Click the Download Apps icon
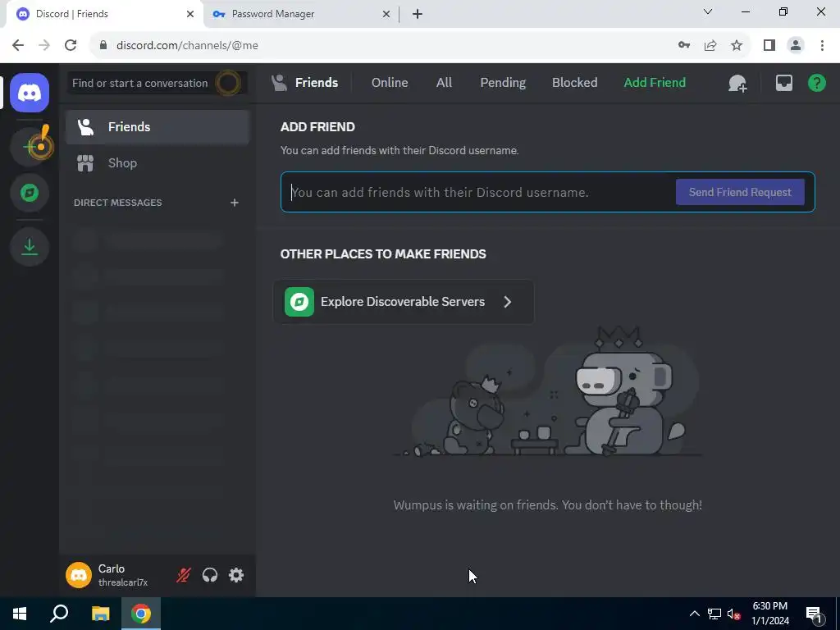Screen dimensions: 840x630 pyautogui.click(x=30, y=247)
